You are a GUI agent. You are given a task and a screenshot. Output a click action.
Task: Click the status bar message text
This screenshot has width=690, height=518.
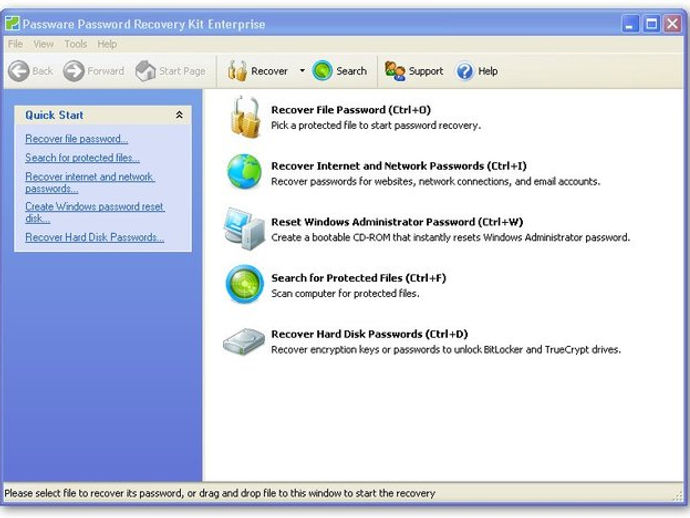pyautogui.click(x=220, y=493)
